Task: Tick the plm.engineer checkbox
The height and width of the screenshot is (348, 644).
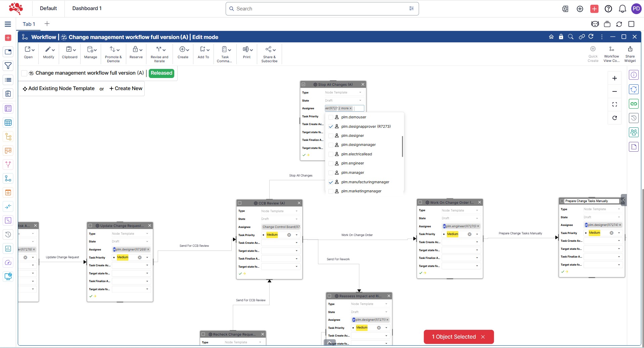Action: pyautogui.click(x=331, y=163)
